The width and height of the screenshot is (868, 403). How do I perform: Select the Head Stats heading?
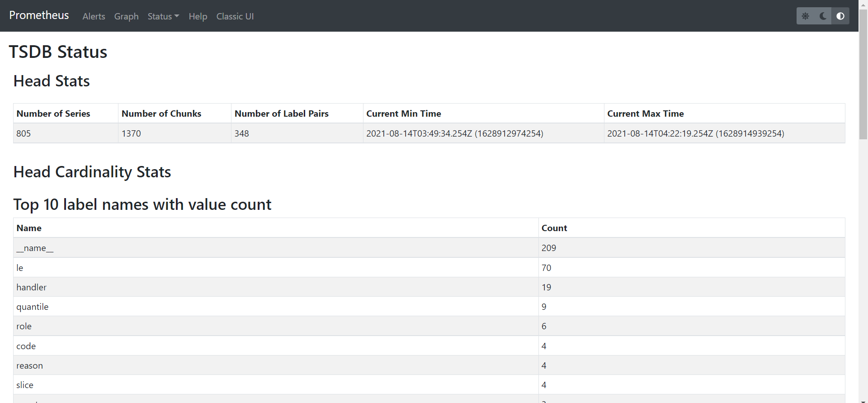(52, 81)
